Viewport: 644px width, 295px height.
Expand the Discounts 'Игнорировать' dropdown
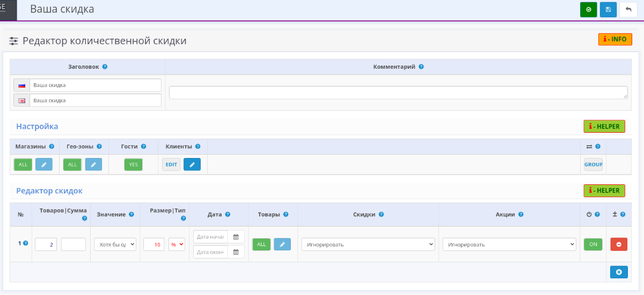click(368, 244)
